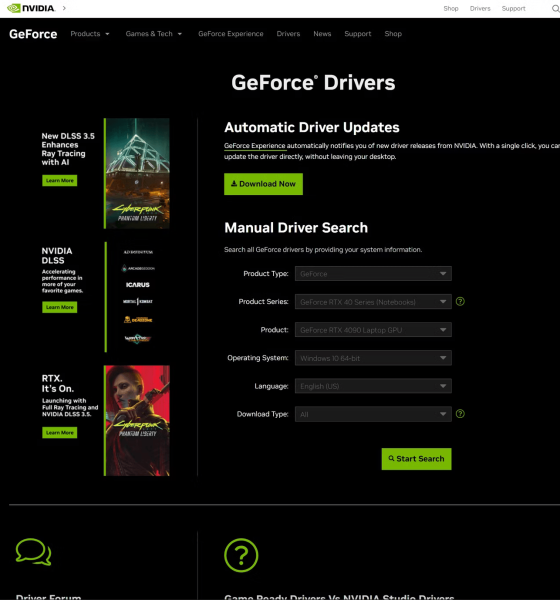Open the Product Series dropdown

click(x=373, y=302)
